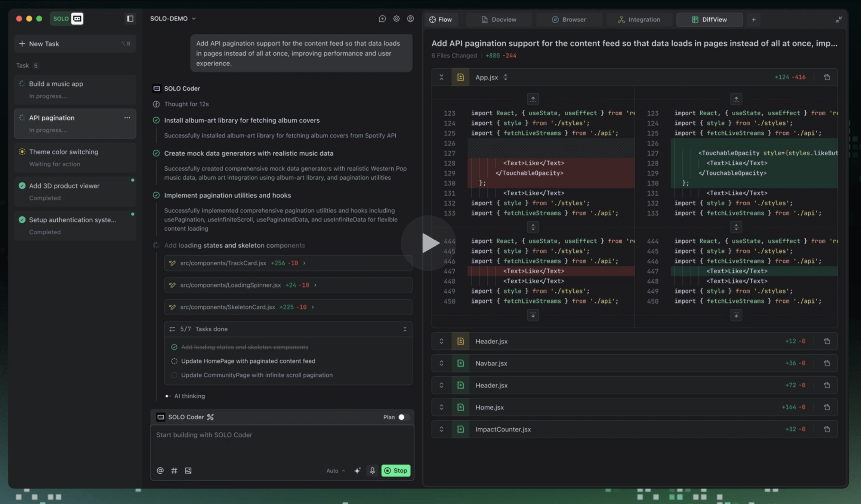Open the new chat bubble icon
Screen dimensions: 861x504
(382, 19)
